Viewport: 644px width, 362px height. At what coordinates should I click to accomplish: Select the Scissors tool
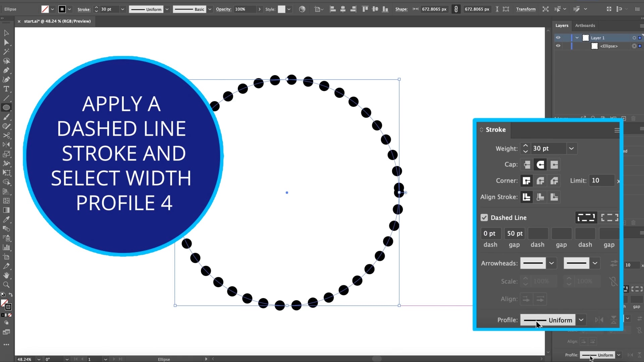[x=6, y=135]
